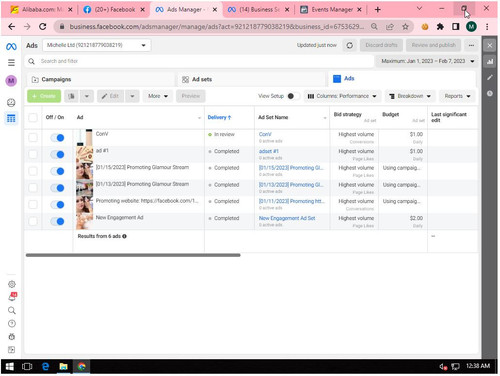Click the Search and filter field
This screenshot has height=376, width=500.
(x=199, y=61)
